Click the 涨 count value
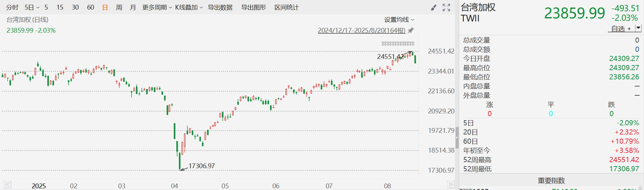The height and width of the screenshot is (190, 644). point(490,114)
